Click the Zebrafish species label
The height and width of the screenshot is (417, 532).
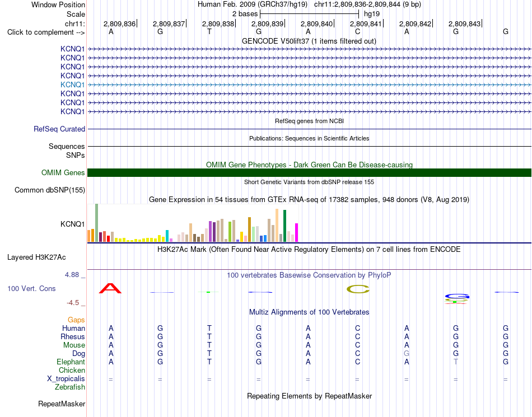click(x=70, y=387)
